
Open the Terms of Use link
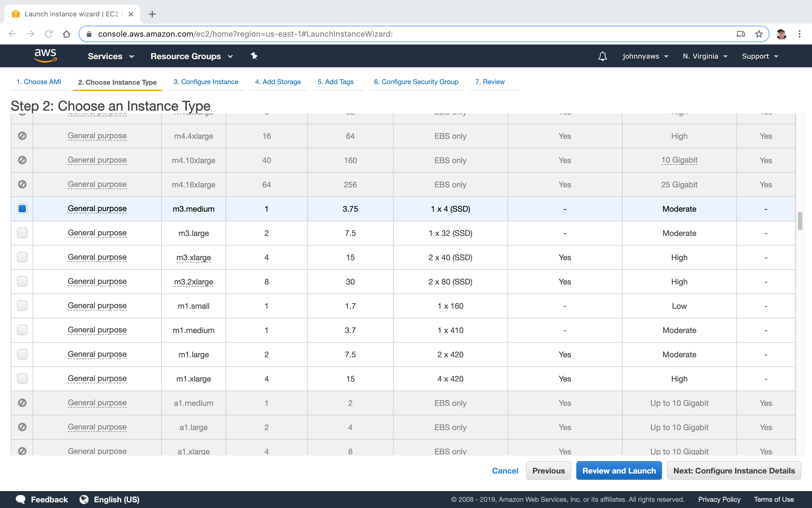774,500
